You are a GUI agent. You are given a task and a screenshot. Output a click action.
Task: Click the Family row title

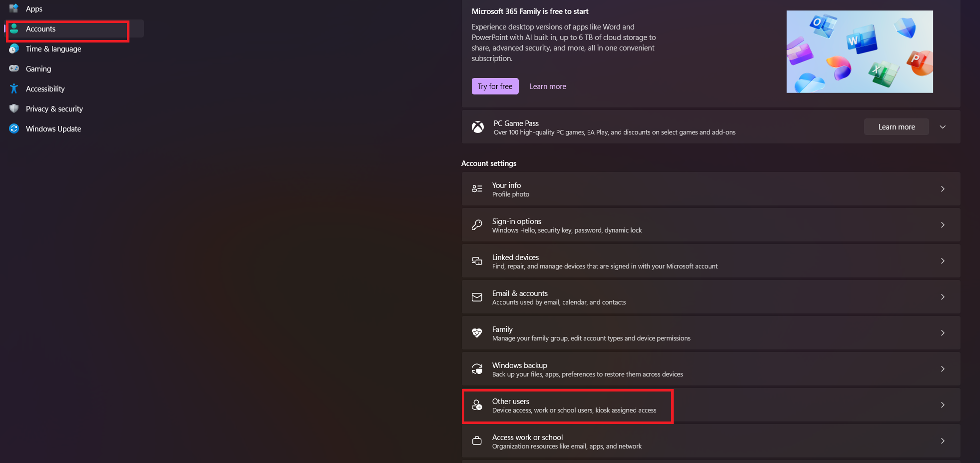pos(502,329)
